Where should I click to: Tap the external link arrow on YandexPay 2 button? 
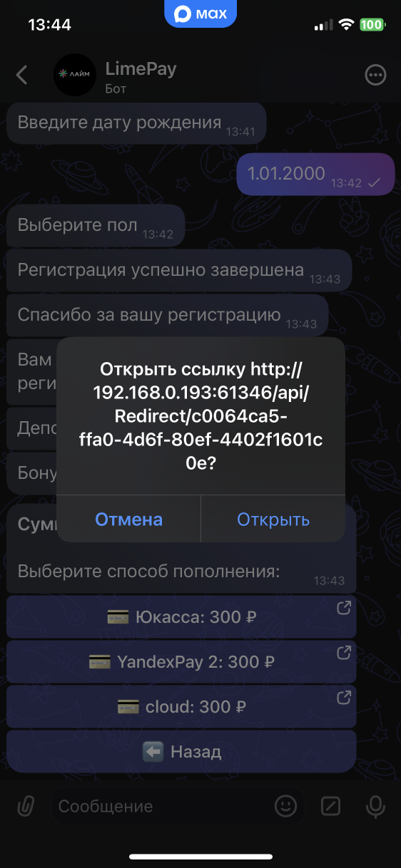point(343,653)
